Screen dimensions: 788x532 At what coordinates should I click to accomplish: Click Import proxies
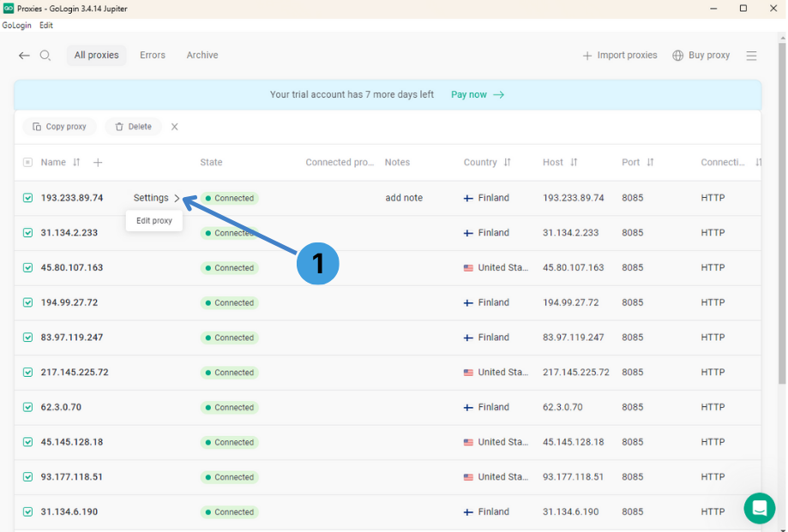point(620,55)
